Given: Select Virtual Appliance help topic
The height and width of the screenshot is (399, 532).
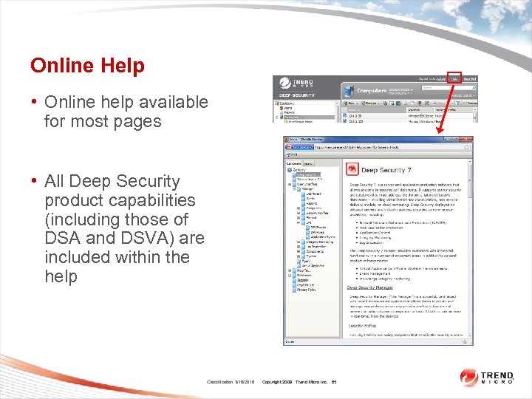Looking at the screenshot, I should tap(313, 266).
